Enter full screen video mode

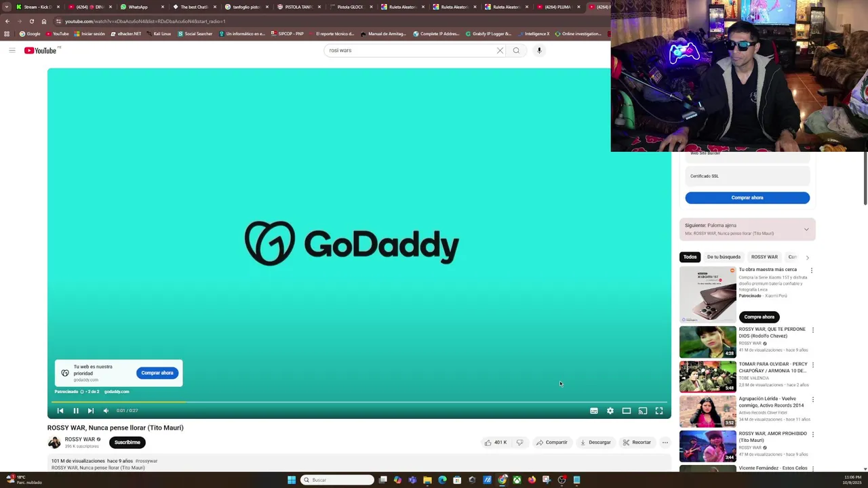coord(659,411)
